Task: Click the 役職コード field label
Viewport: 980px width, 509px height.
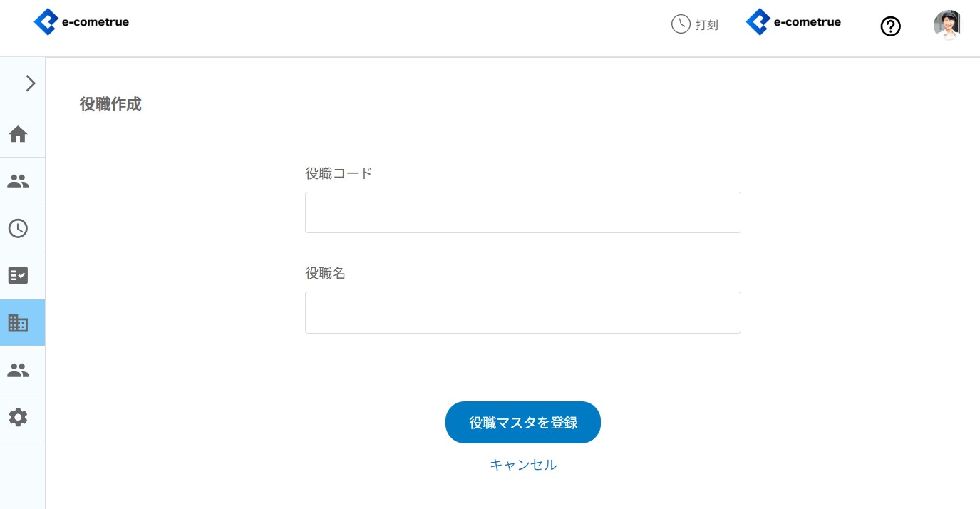Action: pos(339,173)
